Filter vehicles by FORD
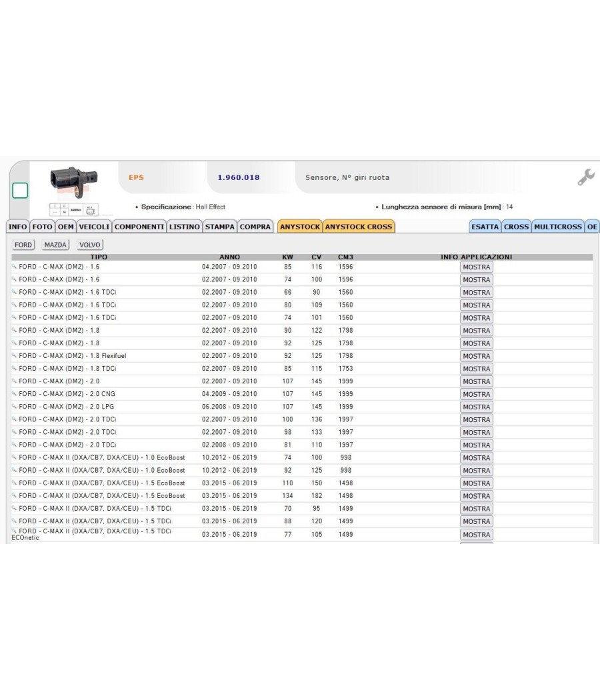 click(x=23, y=245)
